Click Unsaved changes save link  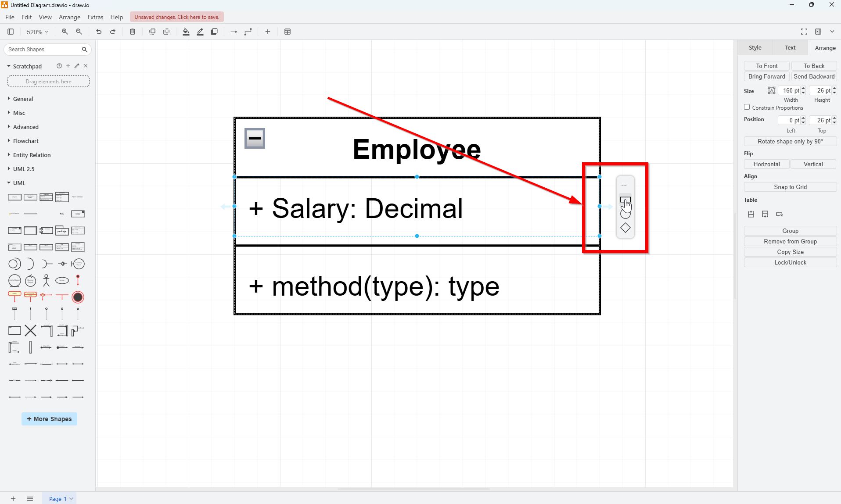click(x=176, y=17)
